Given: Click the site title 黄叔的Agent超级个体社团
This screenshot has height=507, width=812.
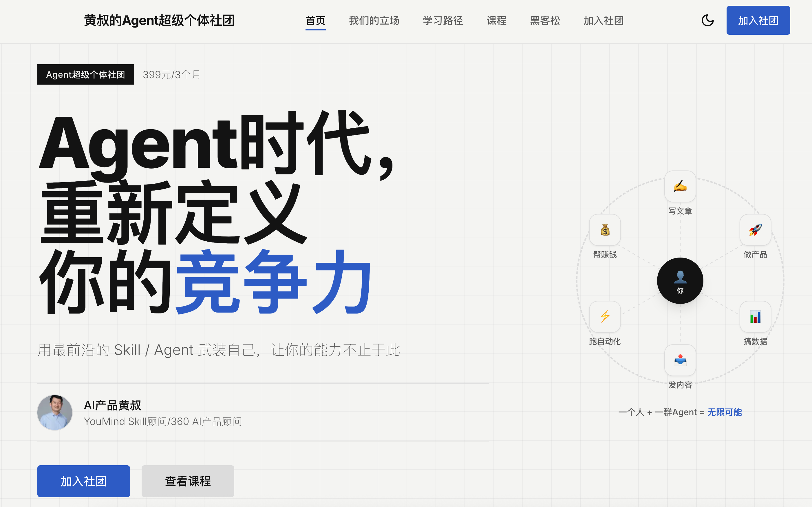Looking at the screenshot, I should (159, 21).
